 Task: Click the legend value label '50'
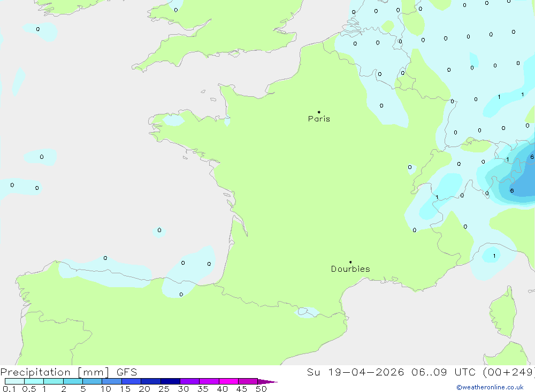click(x=261, y=389)
